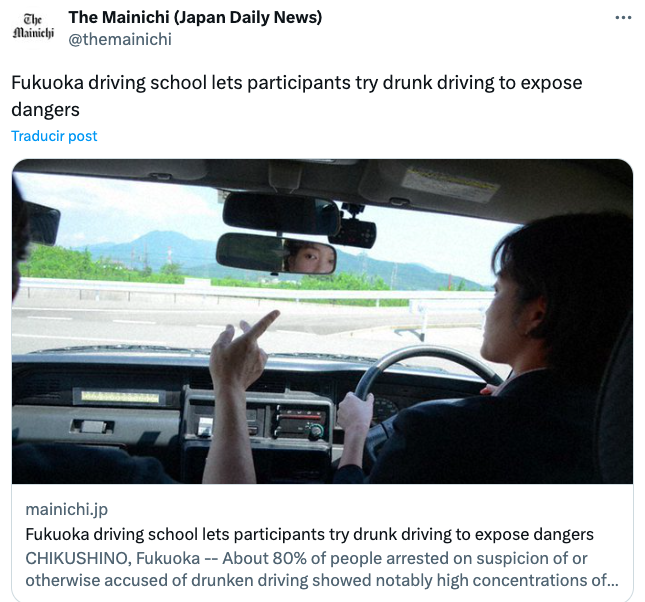
Task: Click the dashboard climate control panel in the photo
Action: click(300, 420)
